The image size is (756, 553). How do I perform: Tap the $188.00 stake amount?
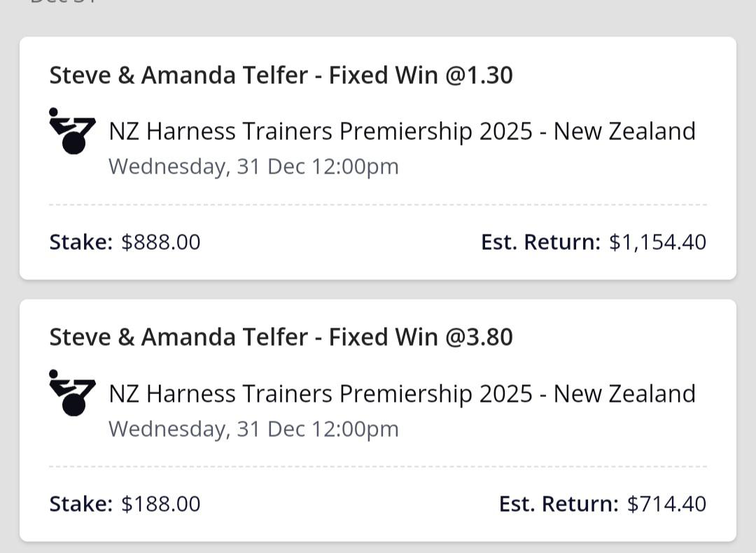pos(160,504)
